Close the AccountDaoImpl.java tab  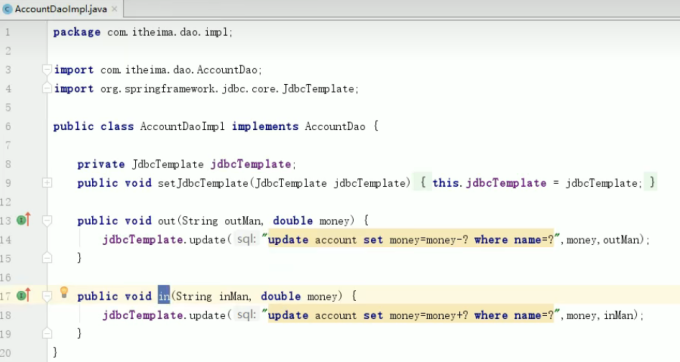114,9
